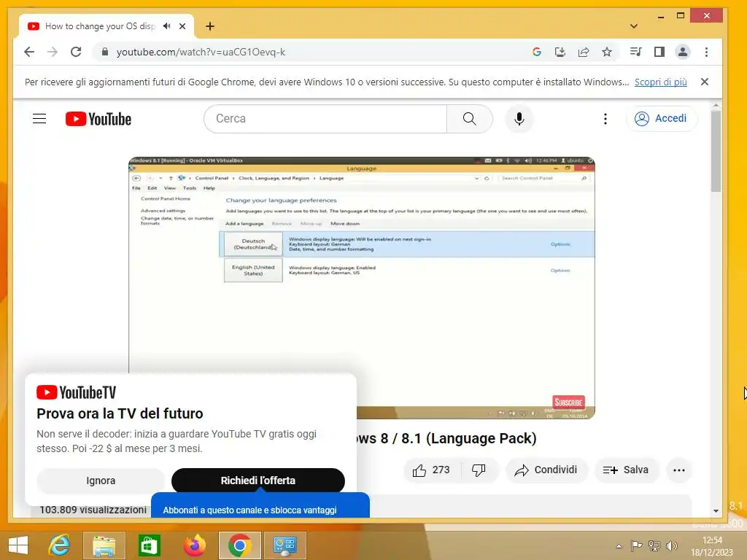Image resolution: width=747 pixels, height=560 pixels.
Task: Open the Control Panel taskbar icon
Action: (285, 545)
